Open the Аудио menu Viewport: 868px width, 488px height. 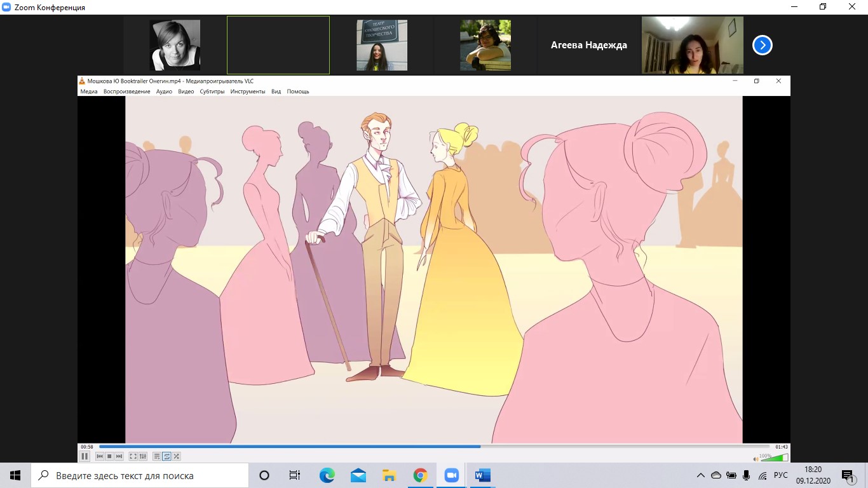[x=164, y=91]
